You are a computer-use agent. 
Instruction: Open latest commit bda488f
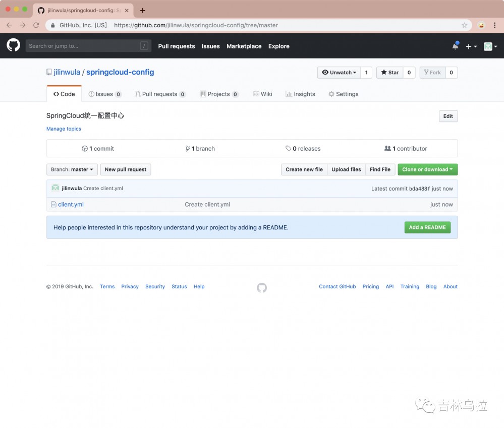pyautogui.click(x=419, y=189)
